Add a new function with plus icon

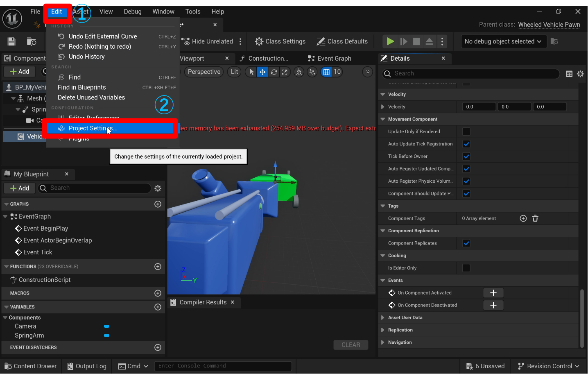(158, 267)
